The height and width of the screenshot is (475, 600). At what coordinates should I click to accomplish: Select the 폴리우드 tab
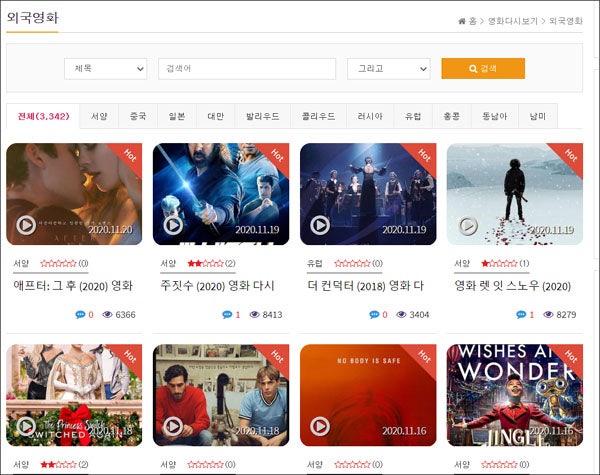[x=318, y=116]
